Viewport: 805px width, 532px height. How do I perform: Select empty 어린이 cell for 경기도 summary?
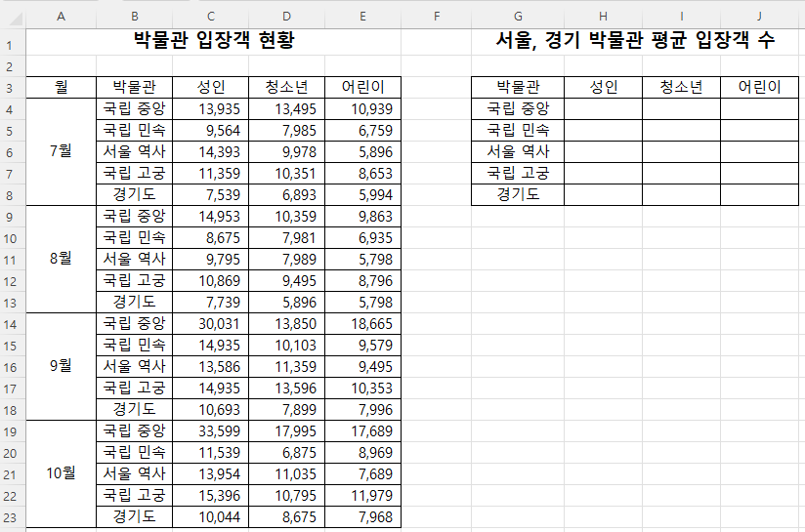point(760,195)
